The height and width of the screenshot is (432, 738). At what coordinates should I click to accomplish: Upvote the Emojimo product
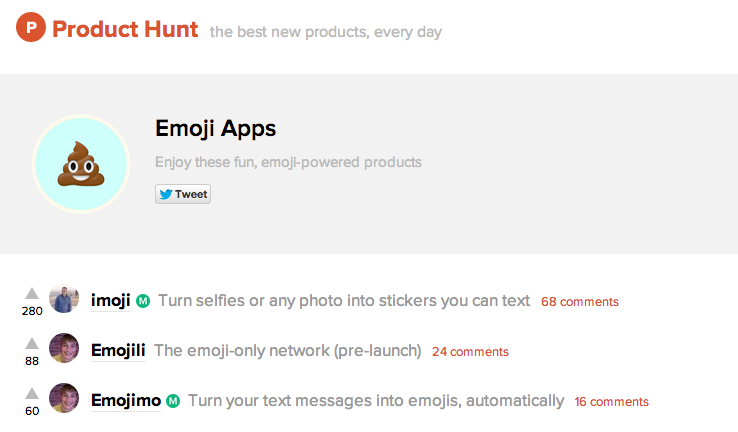coord(32,393)
